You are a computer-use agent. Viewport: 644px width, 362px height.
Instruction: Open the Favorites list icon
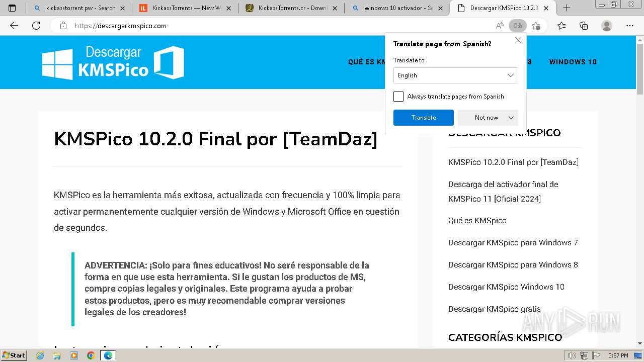click(x=561, y=26)
